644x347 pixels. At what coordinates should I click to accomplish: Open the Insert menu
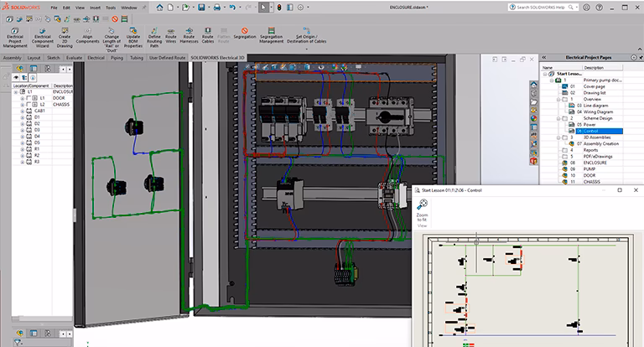tap(95, 8)
